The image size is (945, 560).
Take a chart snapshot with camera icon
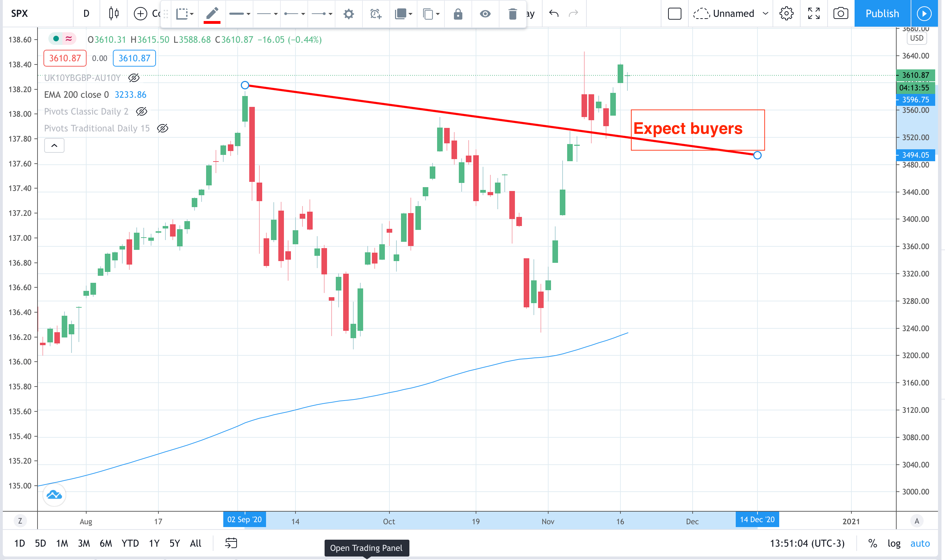841,14
